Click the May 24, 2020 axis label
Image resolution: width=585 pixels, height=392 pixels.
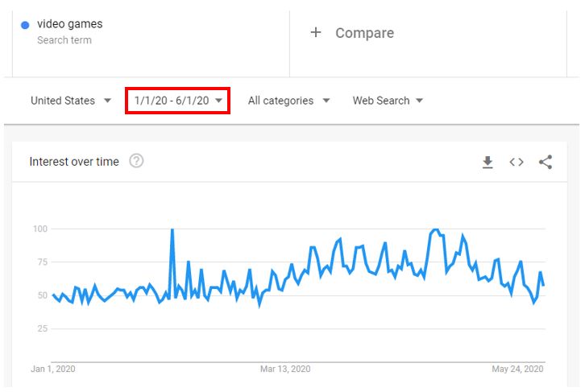tap(517, 369)
